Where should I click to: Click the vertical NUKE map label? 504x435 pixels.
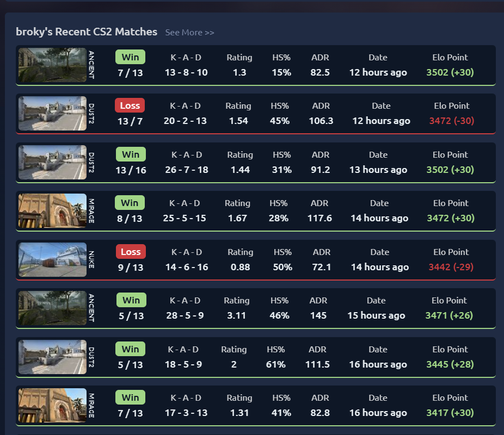[x=91, y=259]
